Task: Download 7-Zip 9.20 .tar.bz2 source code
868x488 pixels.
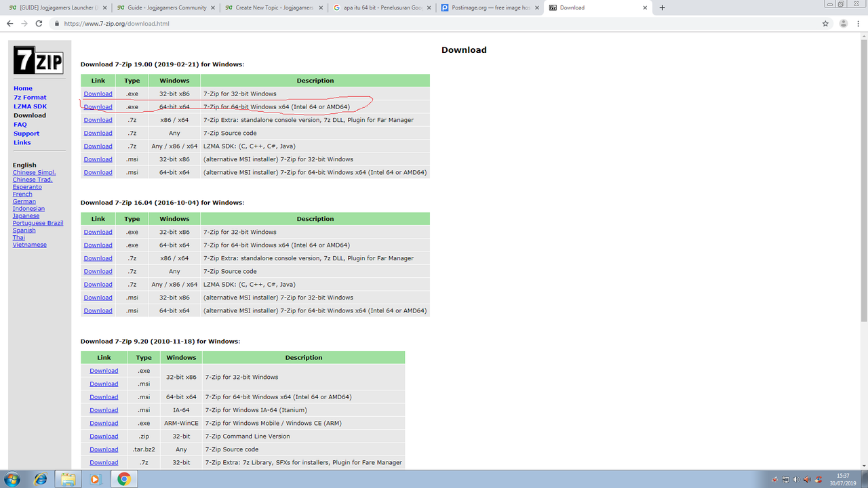Action: 104,449
